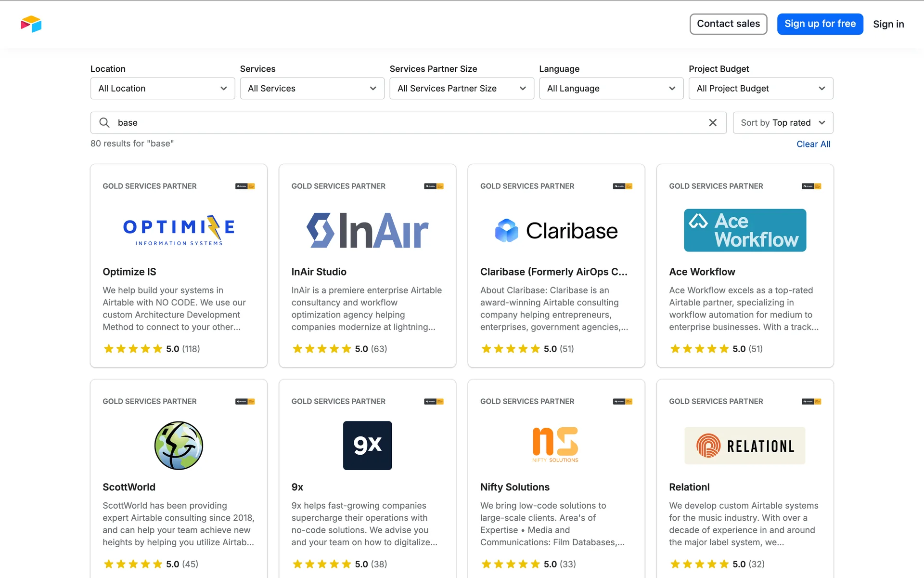Change the Sort by Top rated selector
Image resolution: width=924 pixels, height=578 pixels.
click(783, 123)
